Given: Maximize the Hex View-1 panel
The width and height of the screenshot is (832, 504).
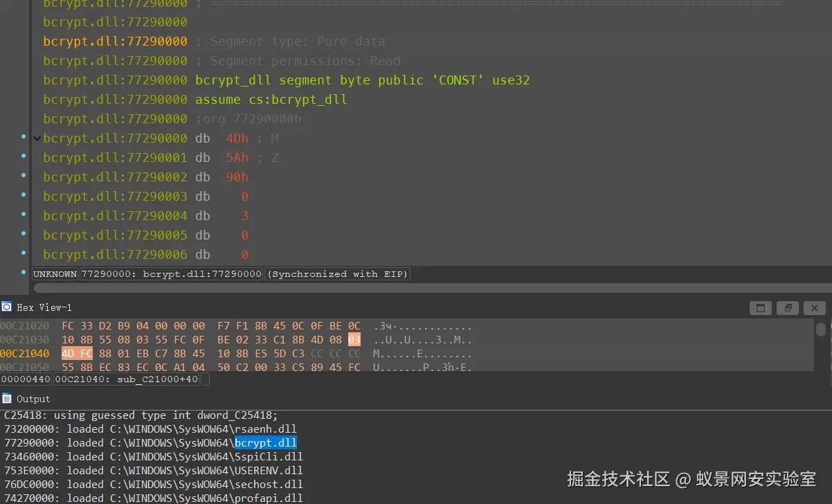Looking at the screenshot, I should point(760,308).
